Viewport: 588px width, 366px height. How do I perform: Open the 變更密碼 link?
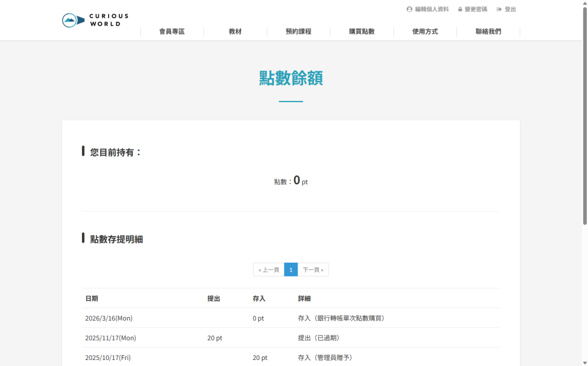click(x=476, y=9)
